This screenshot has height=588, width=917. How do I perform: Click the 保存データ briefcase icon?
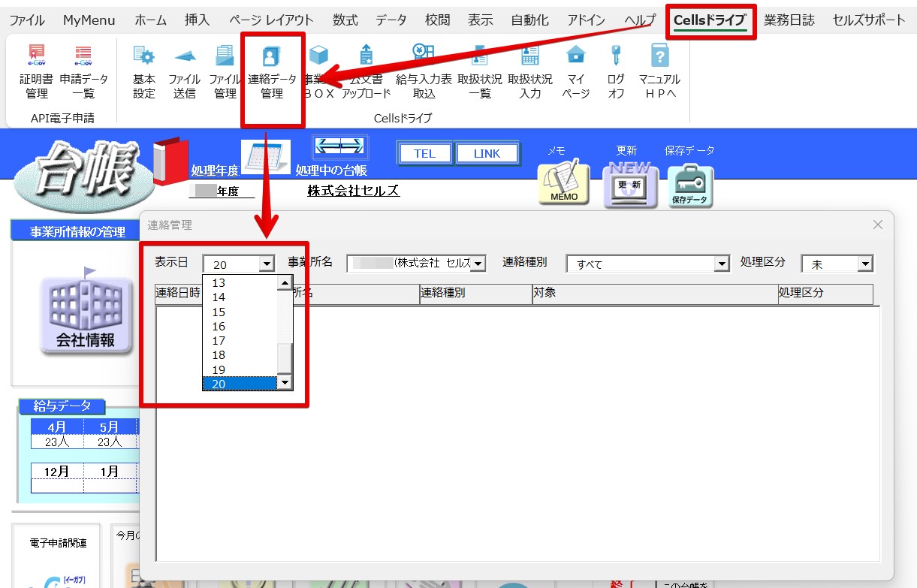[689, 186]
